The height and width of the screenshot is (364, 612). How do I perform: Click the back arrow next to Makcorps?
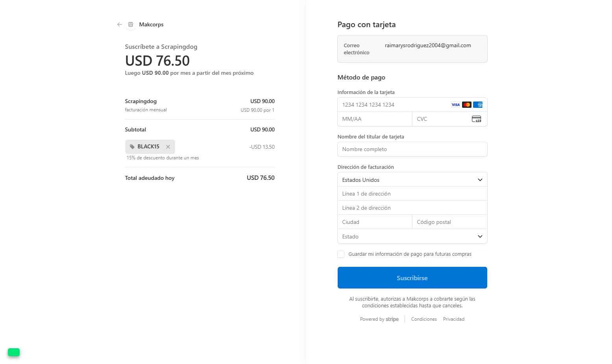[120, 24]
